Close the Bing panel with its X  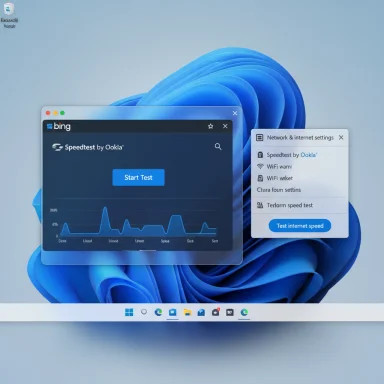tap(225, 126)
